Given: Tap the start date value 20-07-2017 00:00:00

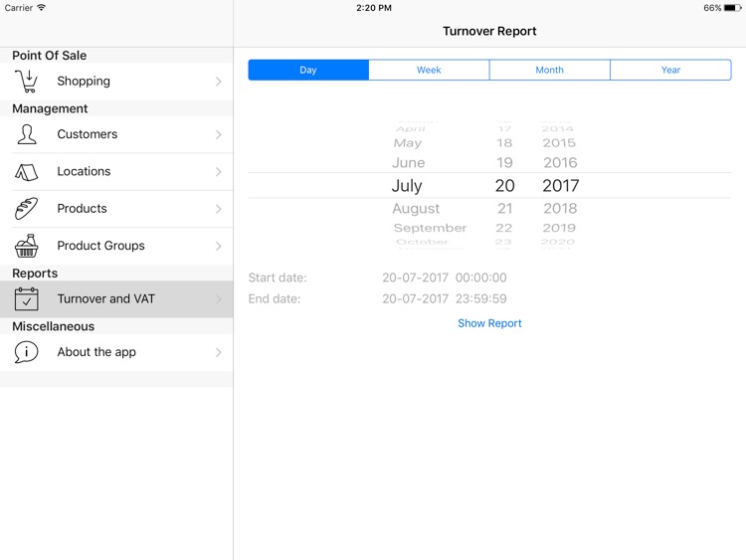Looking at the screenshot, I should (x=445, y=278).
